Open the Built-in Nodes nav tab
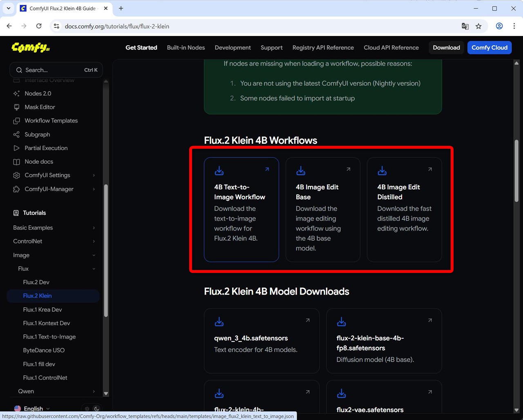 pos(186,47)
